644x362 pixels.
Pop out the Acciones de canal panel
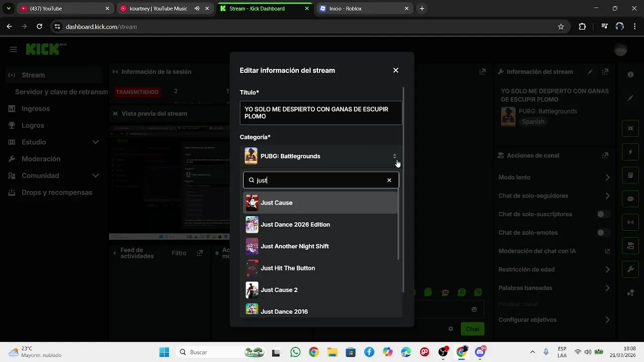(605, 156)
